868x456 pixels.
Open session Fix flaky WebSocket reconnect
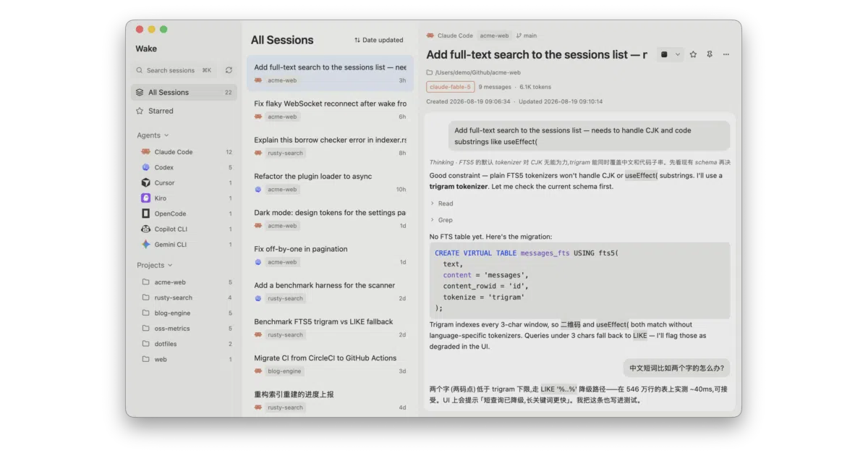point(330,109)
